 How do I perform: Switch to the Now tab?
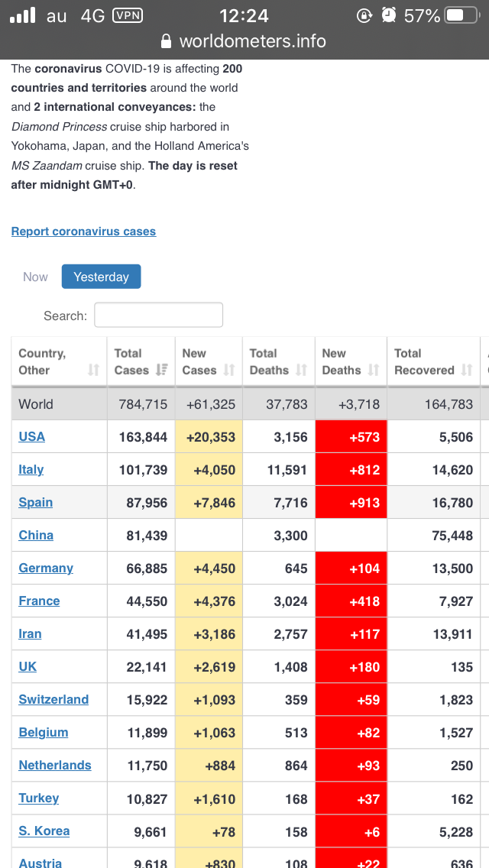[x=35, y=277]
